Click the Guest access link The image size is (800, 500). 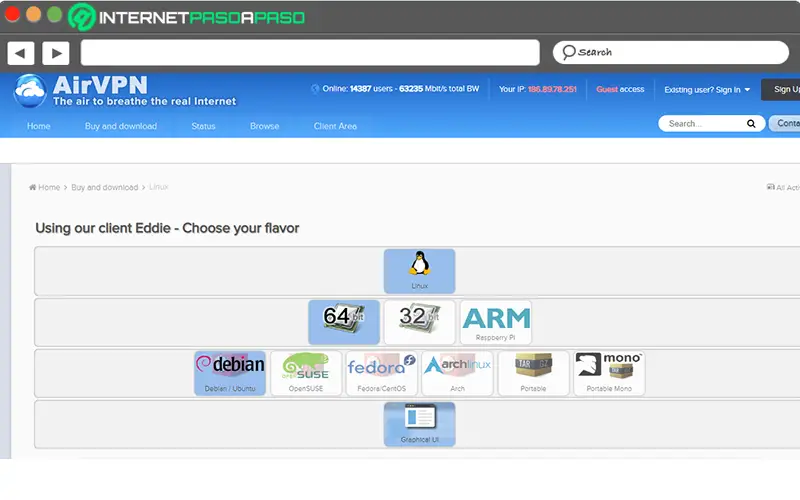pos(620,89)
